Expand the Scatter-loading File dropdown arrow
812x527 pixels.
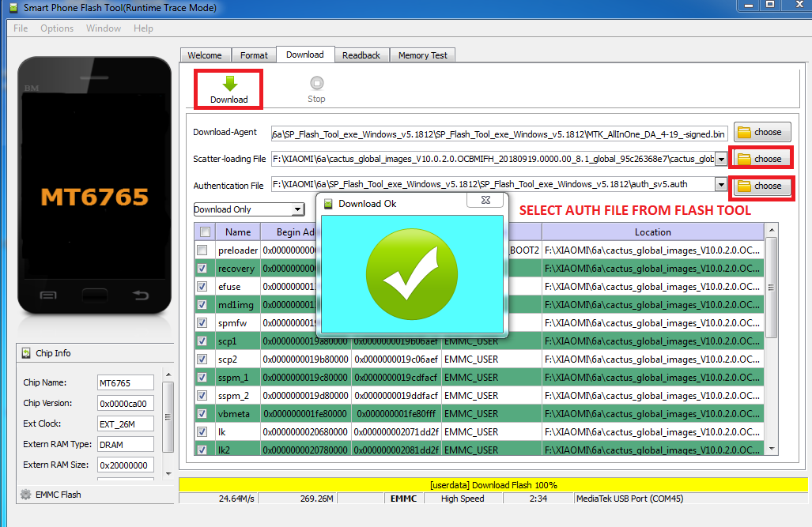(x=721, y=159)
